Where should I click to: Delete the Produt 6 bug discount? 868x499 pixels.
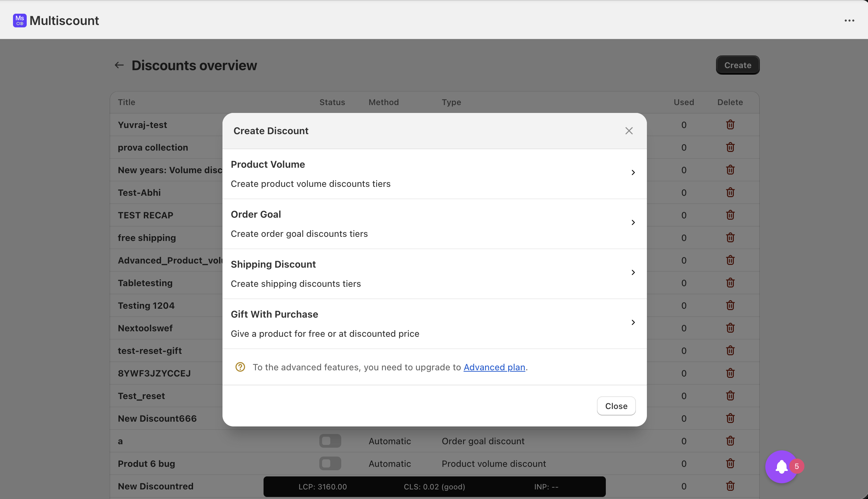pos(730,463)
